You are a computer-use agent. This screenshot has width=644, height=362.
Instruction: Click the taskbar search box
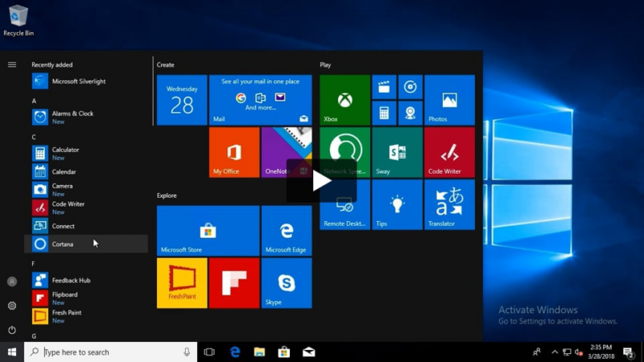(x=110, y=352)
